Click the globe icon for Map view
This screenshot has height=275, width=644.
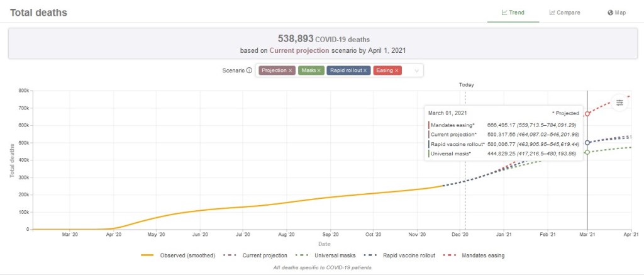tap(611, 13)
